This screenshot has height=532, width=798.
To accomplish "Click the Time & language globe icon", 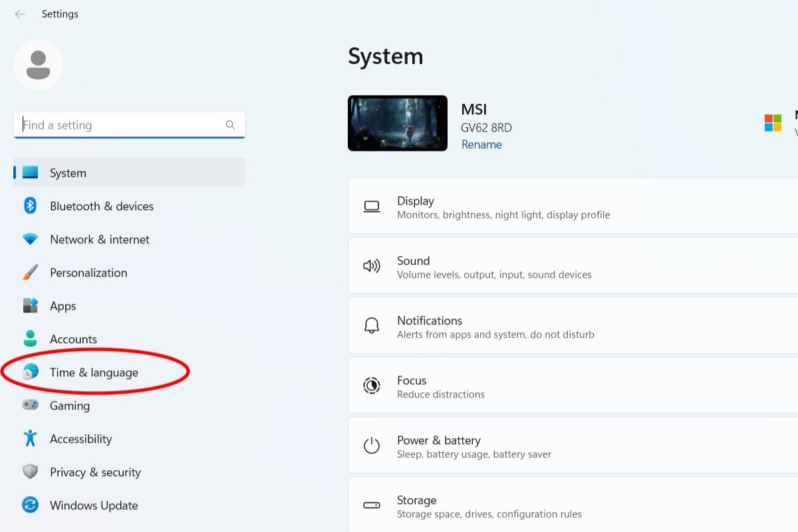I will [30, 372].
